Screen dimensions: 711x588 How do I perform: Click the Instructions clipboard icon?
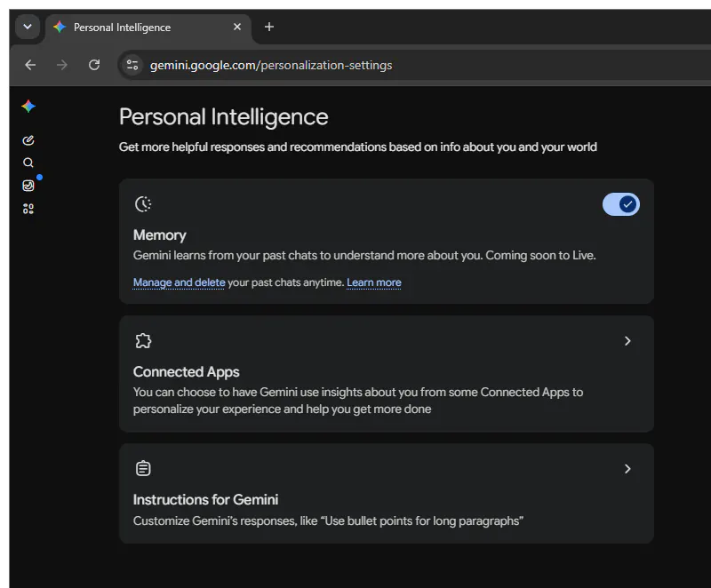143,468
